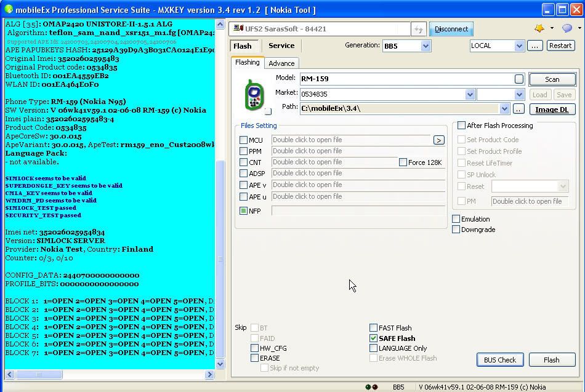Click the Disconnect button
The width and height of the screenshot is (585, 392).
451,29
